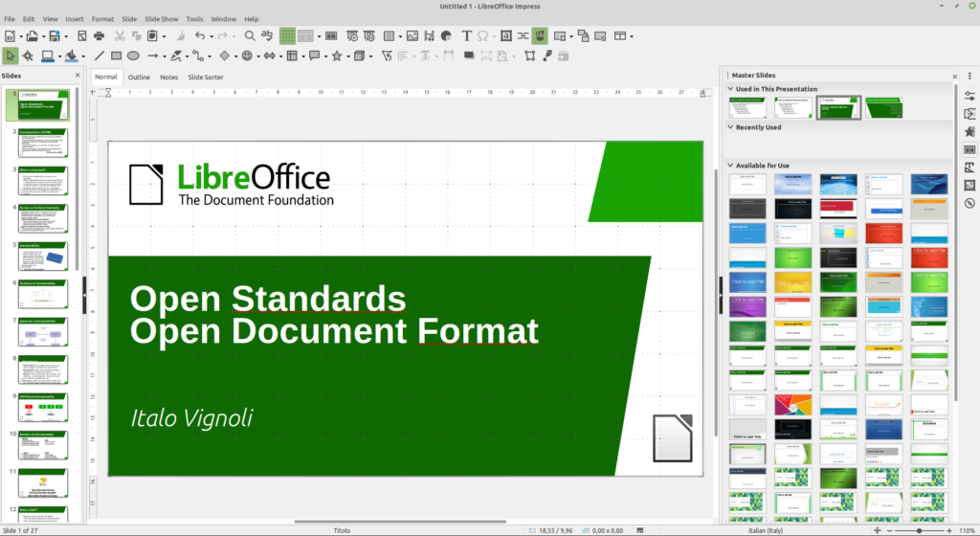Open the sidebar settings kebab menu
Image resolution: width=980 pixels, height=536 pixels.
(969, 76)
